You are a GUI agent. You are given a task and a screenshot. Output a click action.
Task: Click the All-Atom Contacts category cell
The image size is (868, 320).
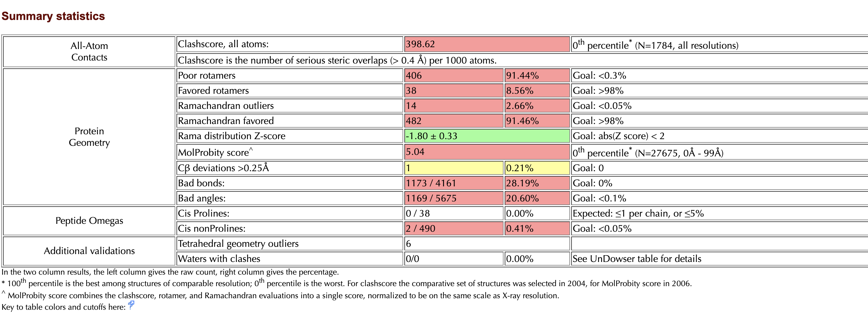(x=89, y=52)
